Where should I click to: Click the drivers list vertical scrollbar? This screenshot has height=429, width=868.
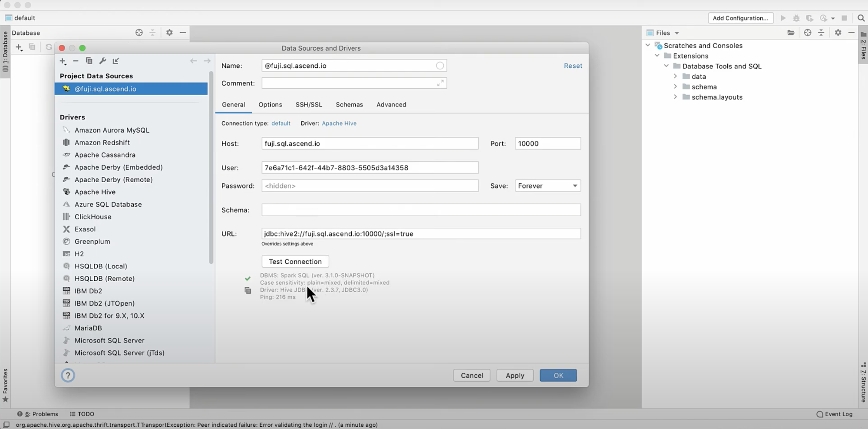[211, 167]
